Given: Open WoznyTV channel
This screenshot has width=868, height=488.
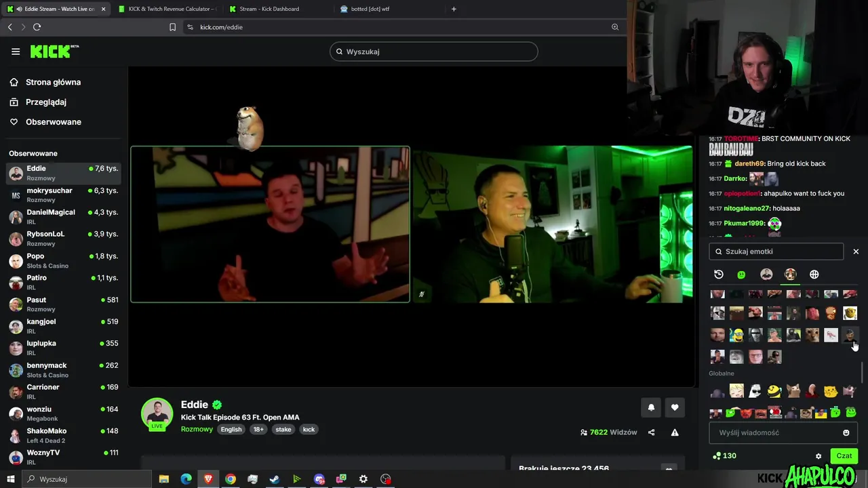Looking at the screenshot, I should click(64, 457).
